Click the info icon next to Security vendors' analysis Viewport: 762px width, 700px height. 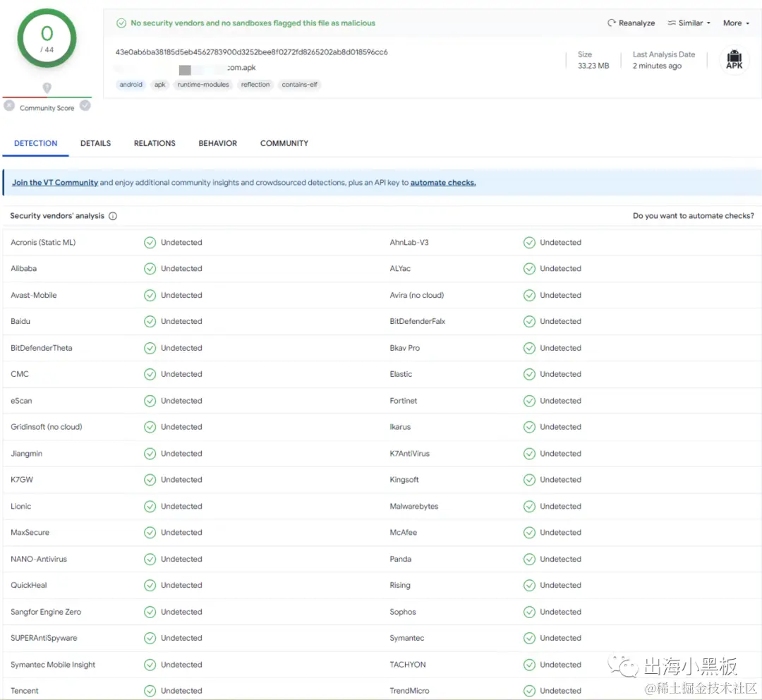(x=113, y=216)
